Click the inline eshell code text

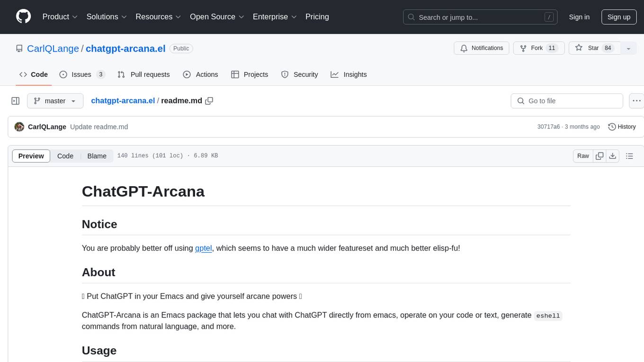coord(548,316)
